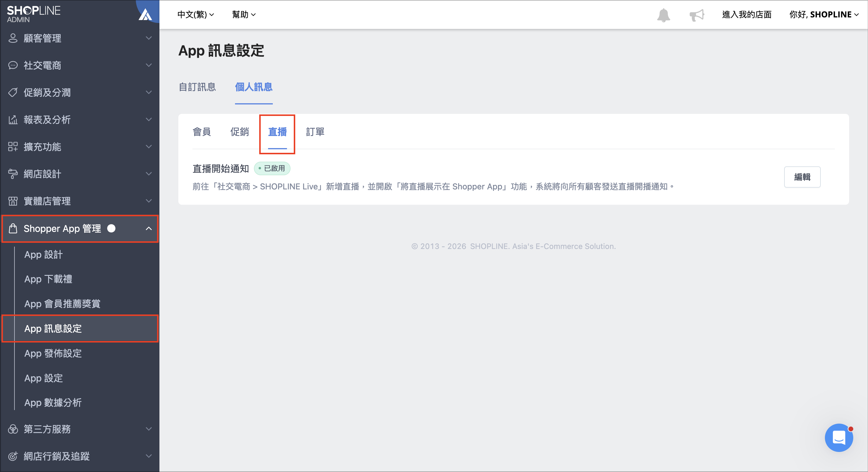
Task: Open App 下載禮 in the sidebar
Action: coord(48,279)
